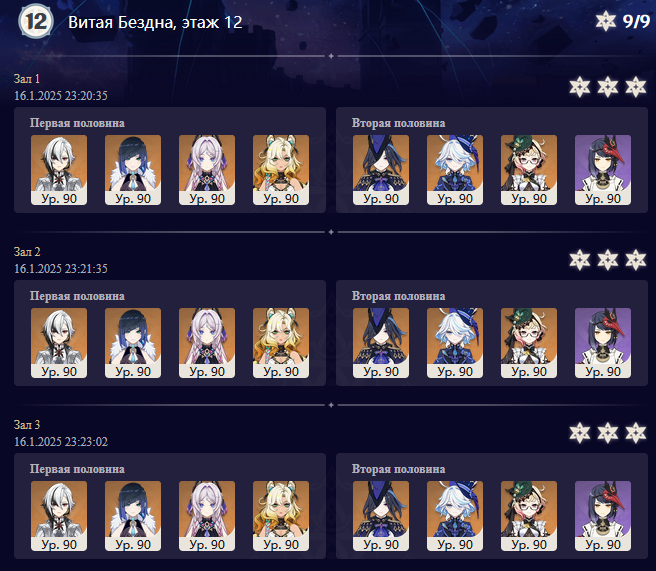Click the Зал 3 timestamp 23:23:02
This screenshot has width=656, height=571.
tap(61, 442)
